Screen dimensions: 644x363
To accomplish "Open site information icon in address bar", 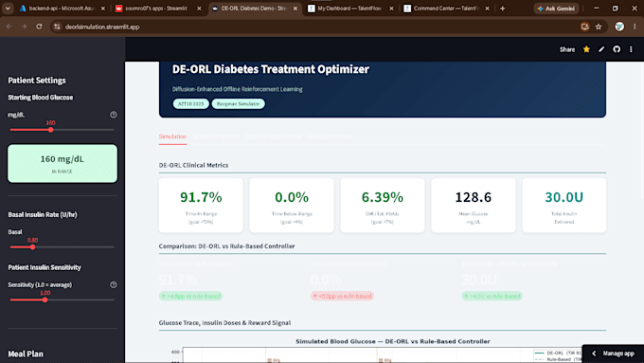I will [57, 27].
